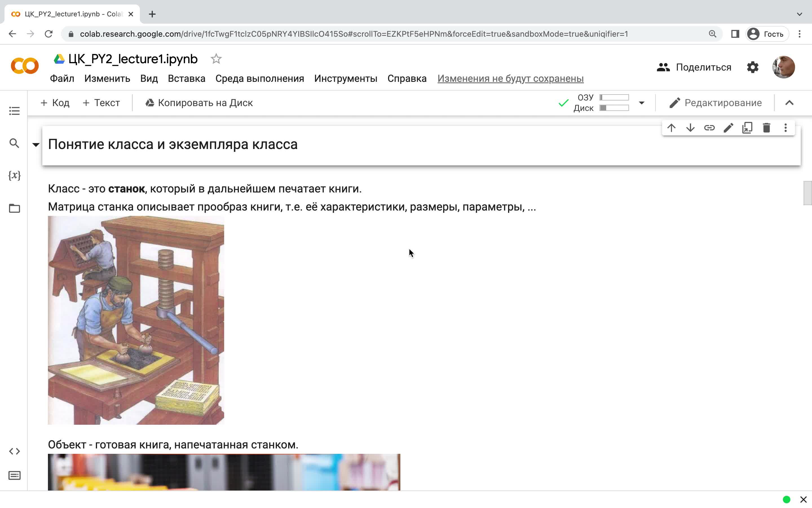Click the green connection status dot
This screenshot has height=508, width=812.
(x=787, y=500)
